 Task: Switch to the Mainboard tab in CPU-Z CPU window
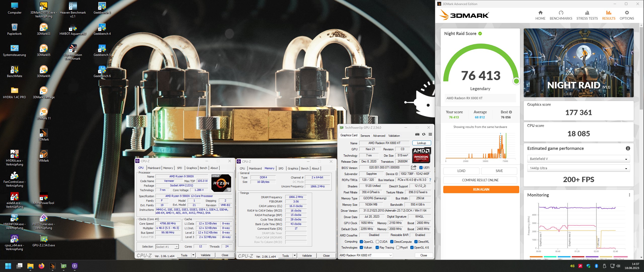[x=154, y=168]
